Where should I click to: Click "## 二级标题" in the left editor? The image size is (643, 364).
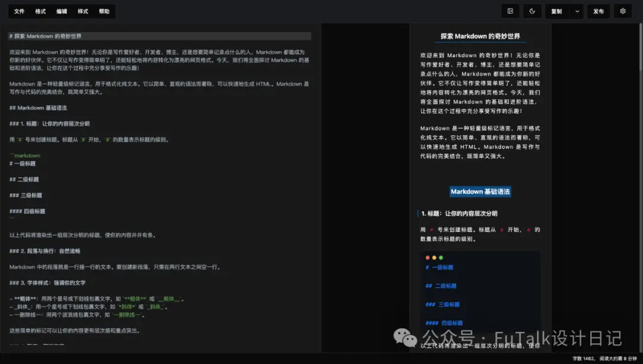coord(24,180)
